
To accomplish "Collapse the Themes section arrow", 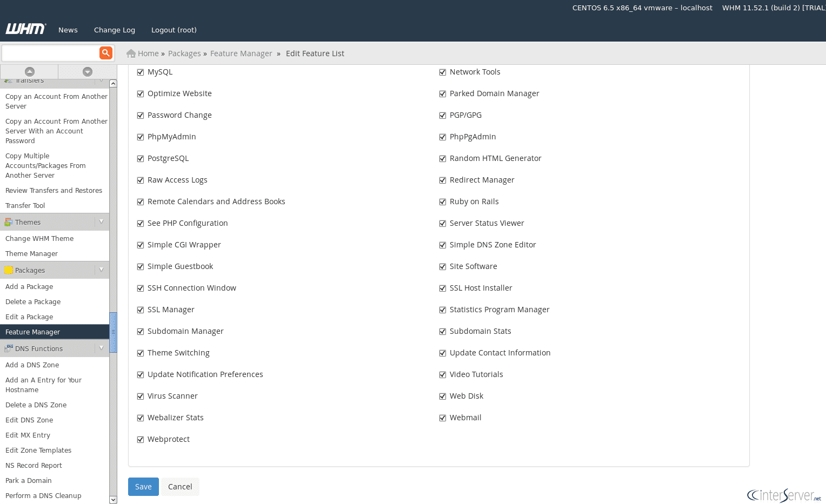I will click(101, 222).
